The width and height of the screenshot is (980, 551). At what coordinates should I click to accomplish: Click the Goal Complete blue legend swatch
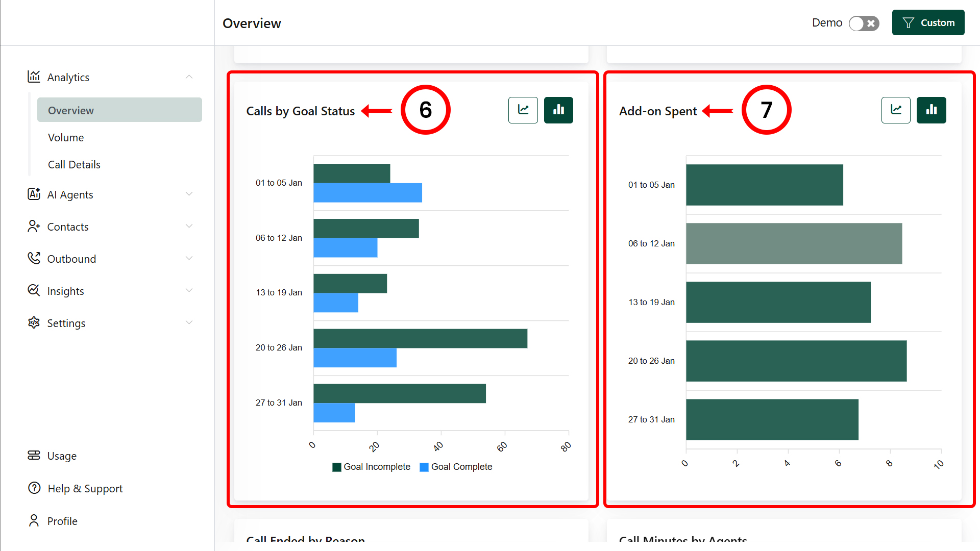(x=424, y=467)
